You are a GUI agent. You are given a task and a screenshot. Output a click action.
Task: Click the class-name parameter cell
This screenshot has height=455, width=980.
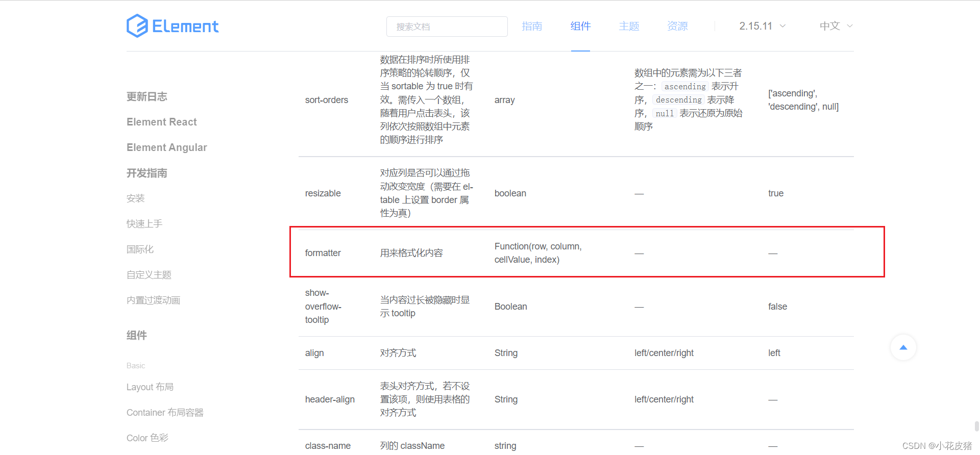click(328, 446)
